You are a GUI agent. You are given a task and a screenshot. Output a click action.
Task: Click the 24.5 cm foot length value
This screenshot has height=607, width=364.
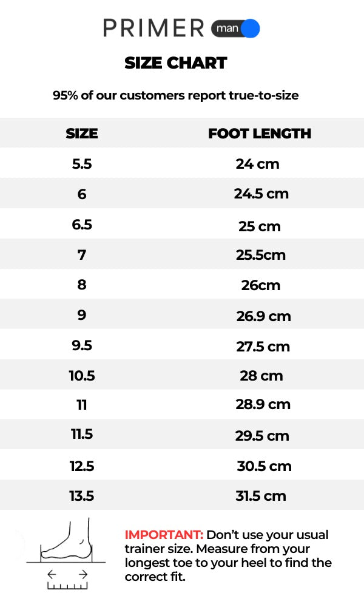[261, 194]
